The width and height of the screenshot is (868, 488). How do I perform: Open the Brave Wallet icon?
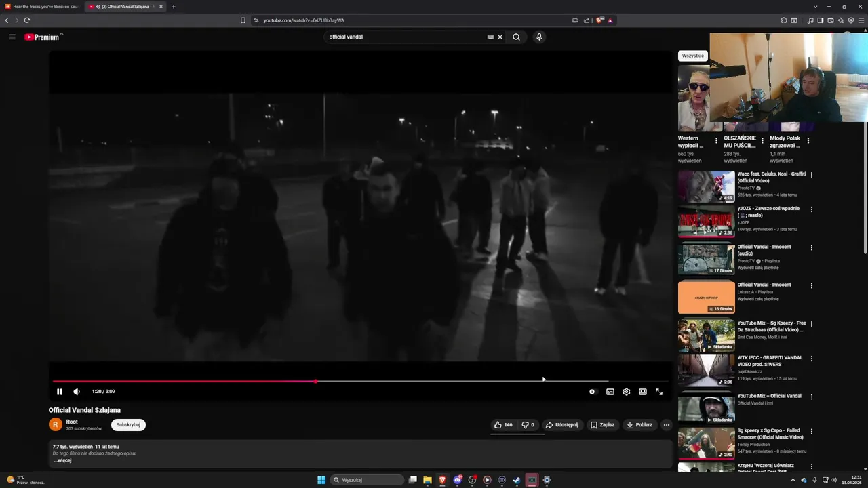coord(831,20)
